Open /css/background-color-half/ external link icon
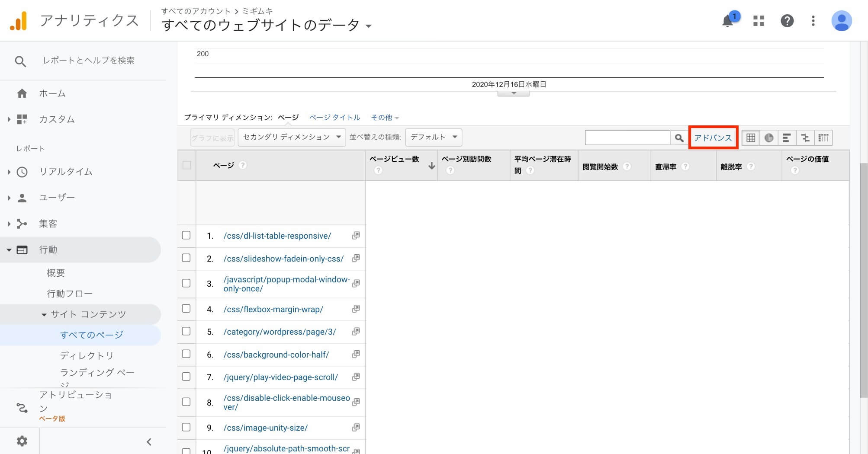 (356, 354)
